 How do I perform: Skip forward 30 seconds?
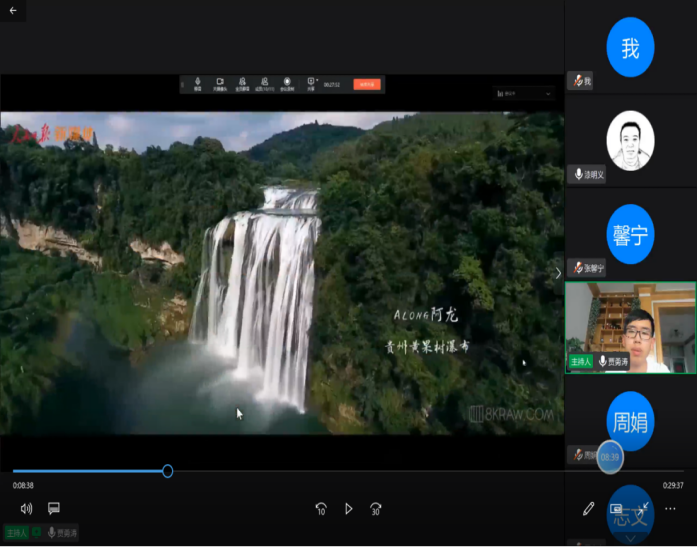376,509
